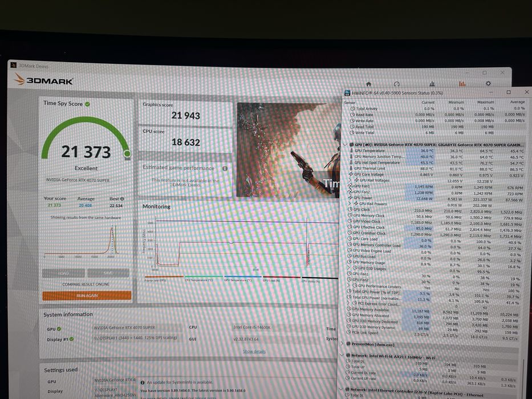Click the info icon in the SystemInfo update notice

(x=143, y=382)
